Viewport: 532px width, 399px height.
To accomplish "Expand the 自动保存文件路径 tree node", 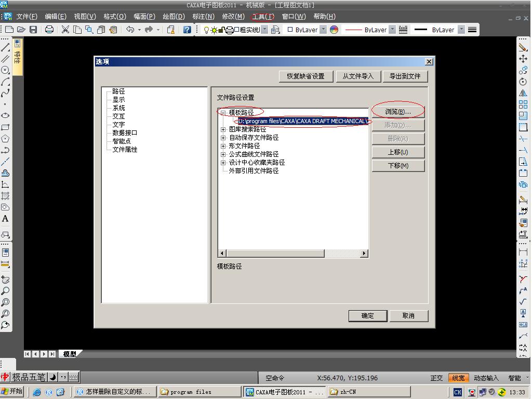I will [223, 138].
